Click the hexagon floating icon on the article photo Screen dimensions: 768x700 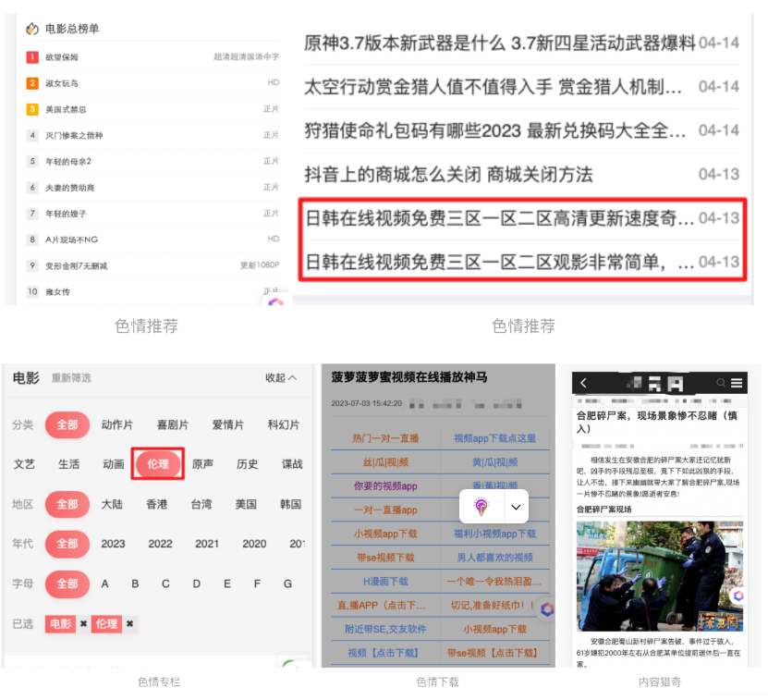point(738,596)
